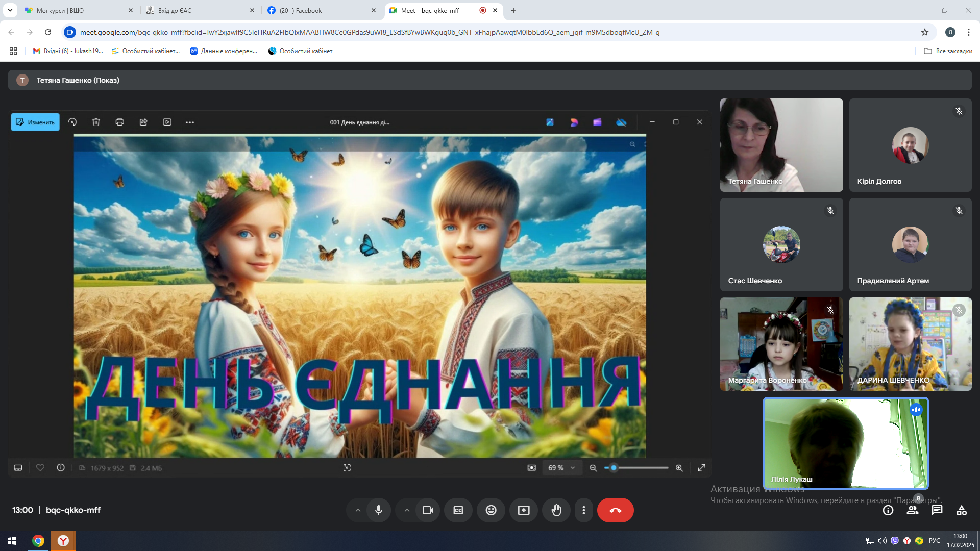This screenshot has width=980, height=551.
Task: Mute the microphone
Action: [x=378, y=510]
